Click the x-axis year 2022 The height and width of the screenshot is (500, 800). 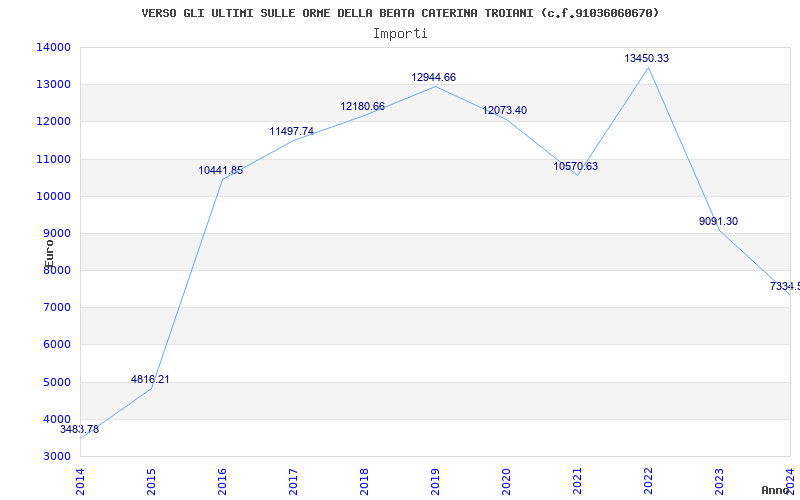(x=647, y=482)
